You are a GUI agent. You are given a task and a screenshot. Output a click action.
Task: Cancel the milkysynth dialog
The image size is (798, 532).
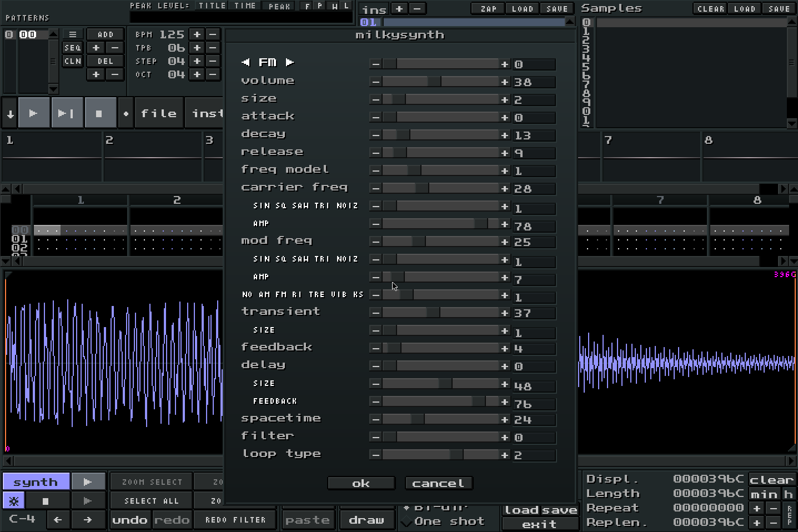tap(438, 484)
